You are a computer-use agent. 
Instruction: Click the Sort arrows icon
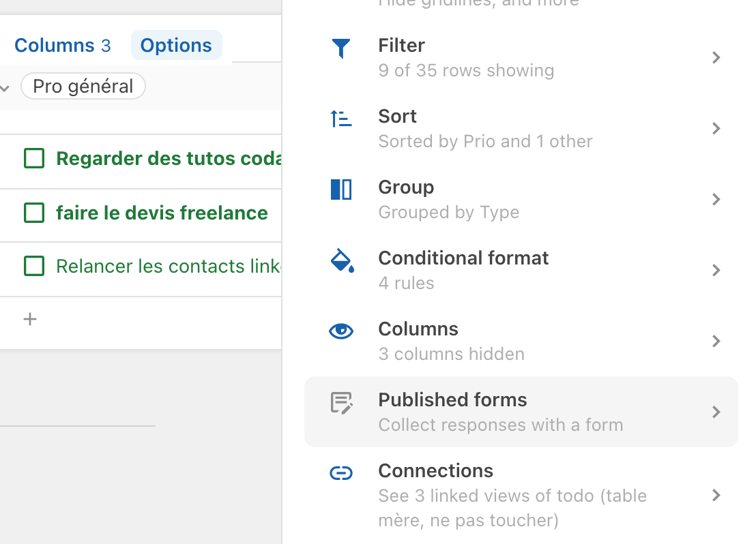(340, 119)
